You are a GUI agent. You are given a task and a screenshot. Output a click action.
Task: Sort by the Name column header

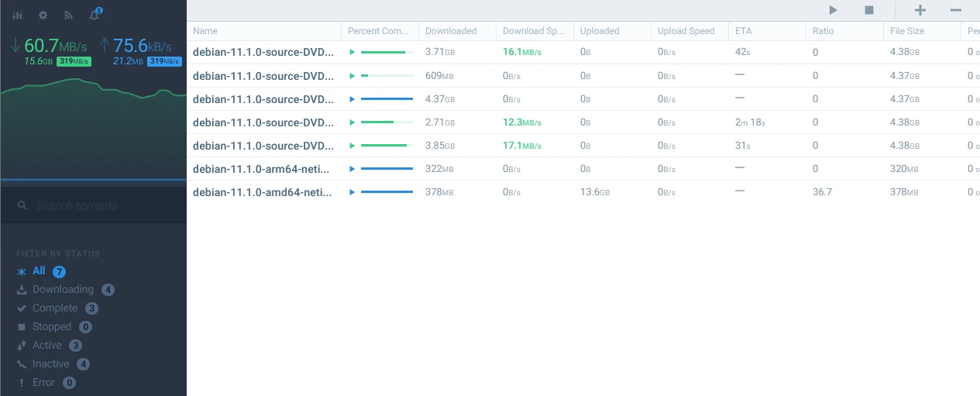[x=263, y=31]
